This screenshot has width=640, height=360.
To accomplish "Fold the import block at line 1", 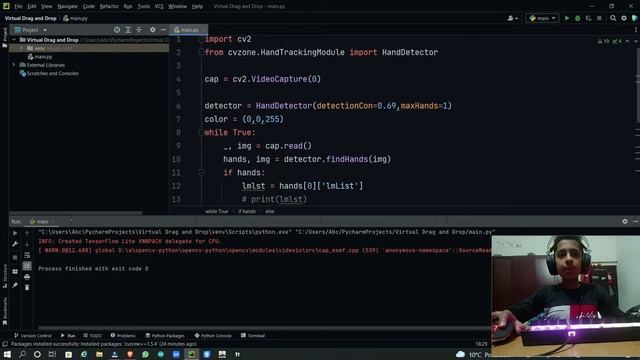I will tap(201, 39).
